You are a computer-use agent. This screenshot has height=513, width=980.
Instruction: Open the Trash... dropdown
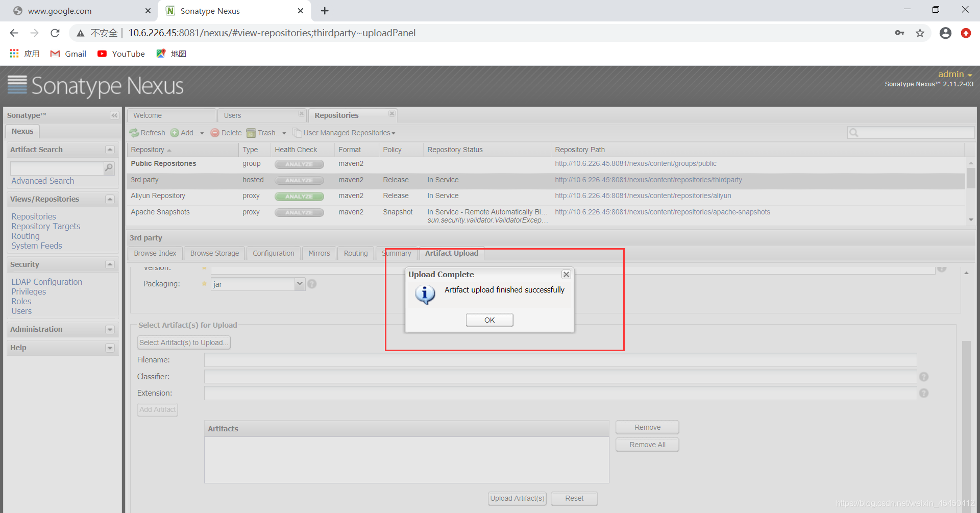tap(266, 133)
